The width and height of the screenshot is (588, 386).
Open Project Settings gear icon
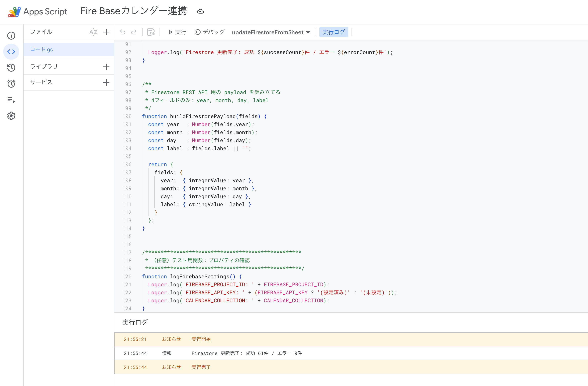coord(11,116)
